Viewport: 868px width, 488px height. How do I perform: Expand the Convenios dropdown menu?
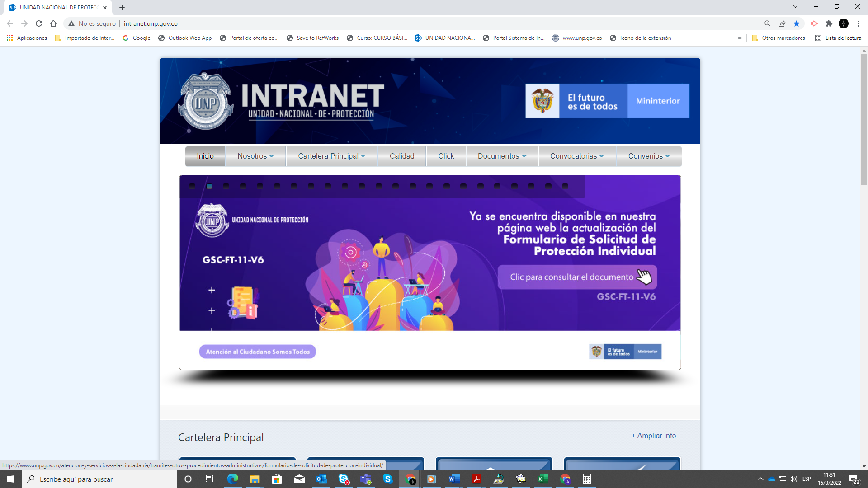coord(649,156)
